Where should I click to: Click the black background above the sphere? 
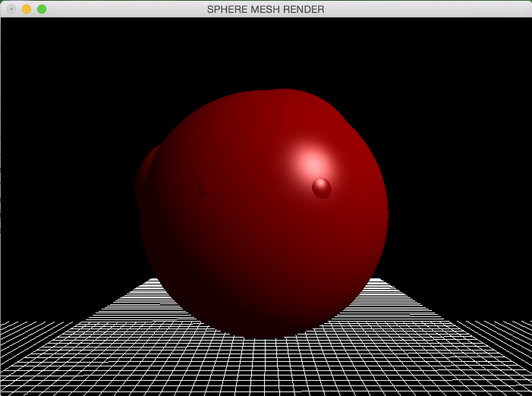pos(266,53)
